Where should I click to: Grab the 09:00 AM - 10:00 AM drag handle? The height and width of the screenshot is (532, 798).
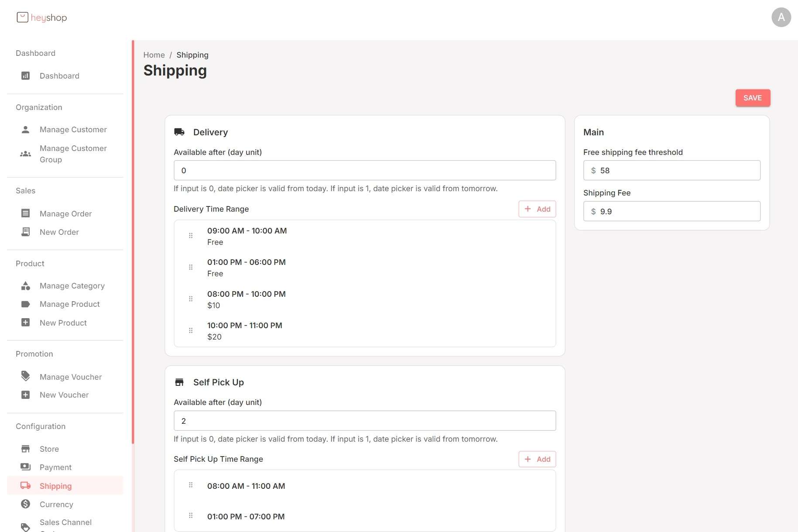click(x=191, y=236)
